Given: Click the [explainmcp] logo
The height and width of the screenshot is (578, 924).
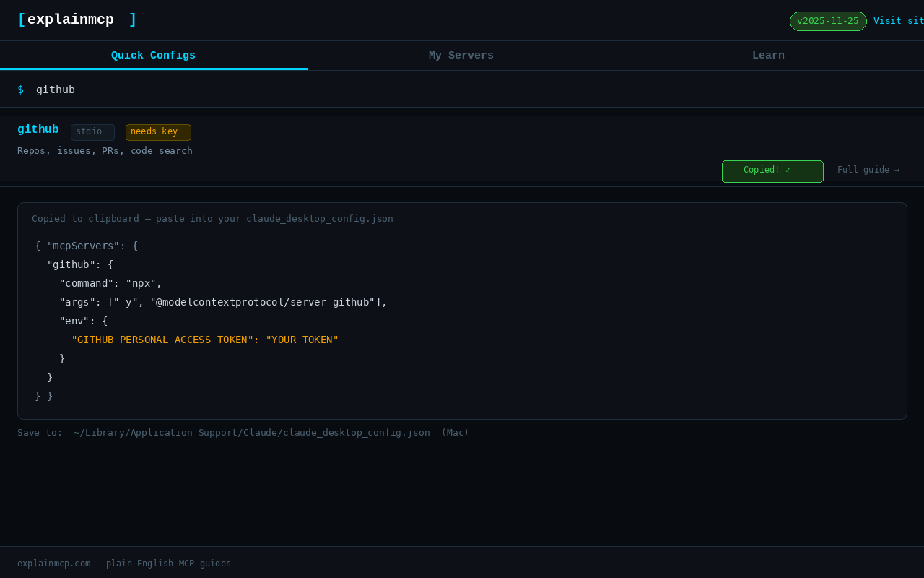Looking at the screenshot, I should [77, 19].
